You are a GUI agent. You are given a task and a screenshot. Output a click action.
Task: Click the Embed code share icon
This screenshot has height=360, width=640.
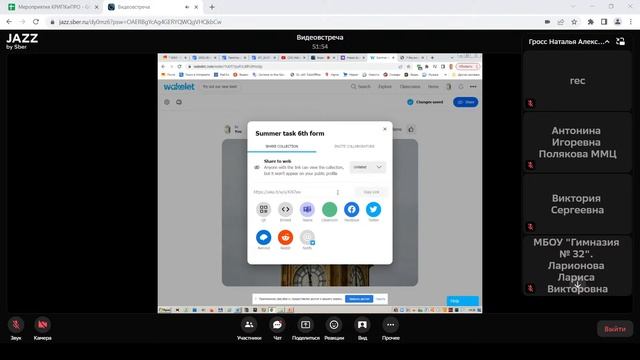pyautogui.click(x=285, y=209)
